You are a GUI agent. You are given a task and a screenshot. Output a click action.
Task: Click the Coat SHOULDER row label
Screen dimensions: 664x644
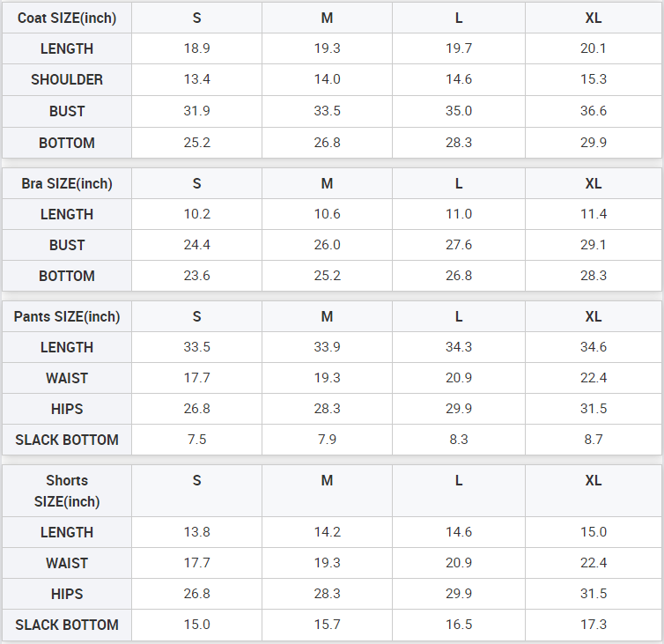(x=67, y=79)
